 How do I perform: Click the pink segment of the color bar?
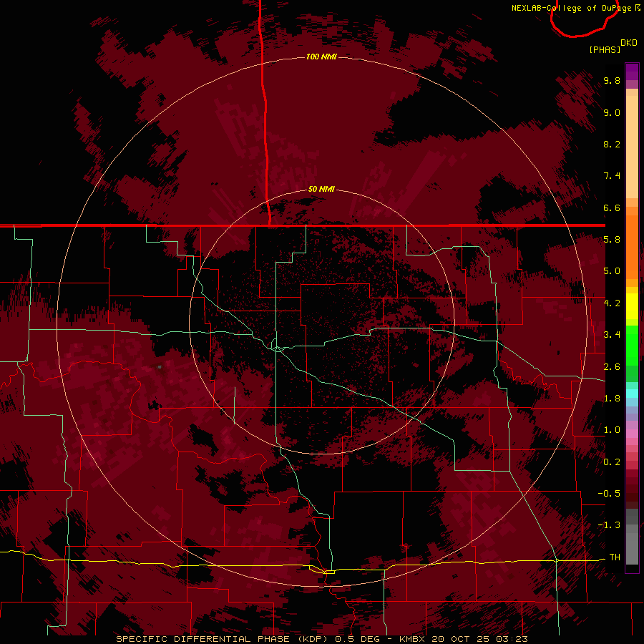point(632,434)
